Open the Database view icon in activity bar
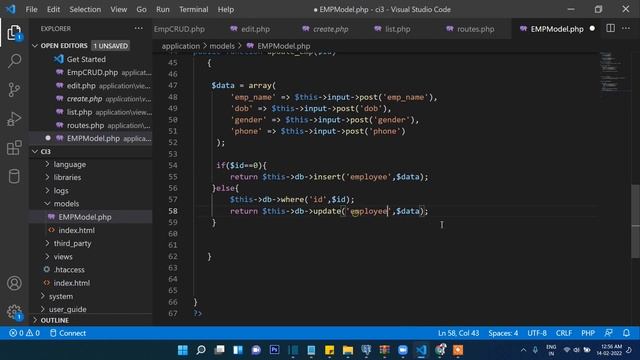This screenshot has width=640, height=360. (14, 176)
